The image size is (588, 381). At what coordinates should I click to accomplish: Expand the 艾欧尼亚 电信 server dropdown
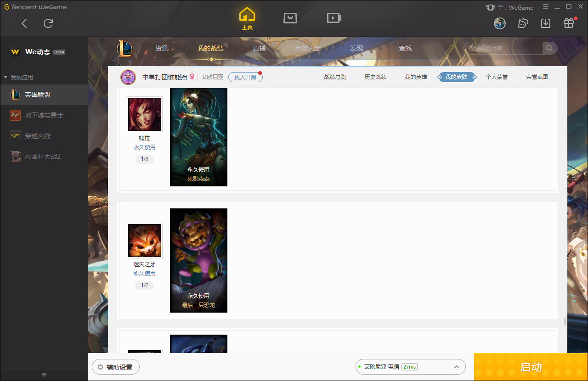(411, 367)
